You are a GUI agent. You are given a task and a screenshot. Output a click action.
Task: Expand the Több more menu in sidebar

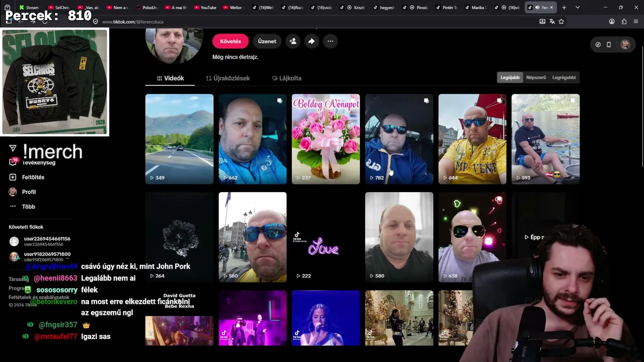[x=28, y=207]
